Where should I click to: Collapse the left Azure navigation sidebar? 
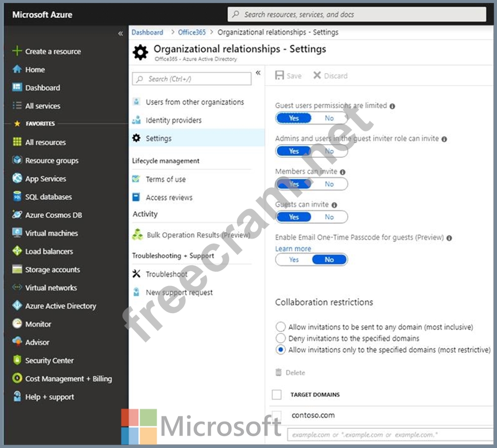tap(120, 34)
